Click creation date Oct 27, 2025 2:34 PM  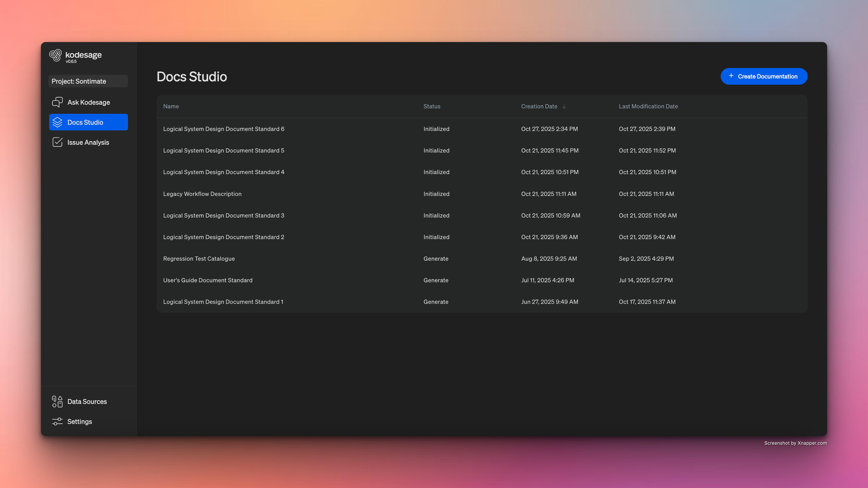pos(550,129)
